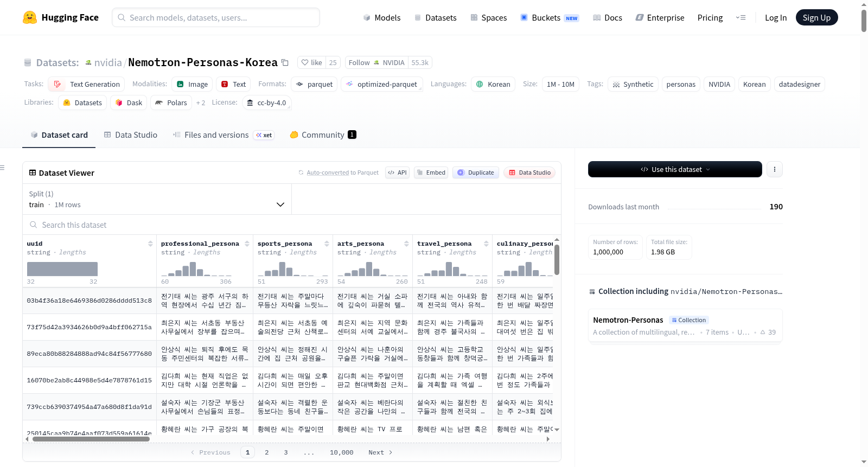Click the table vertical scrollbar
The width and height of the screenshot is (868, 467).
tap(557, 260)
